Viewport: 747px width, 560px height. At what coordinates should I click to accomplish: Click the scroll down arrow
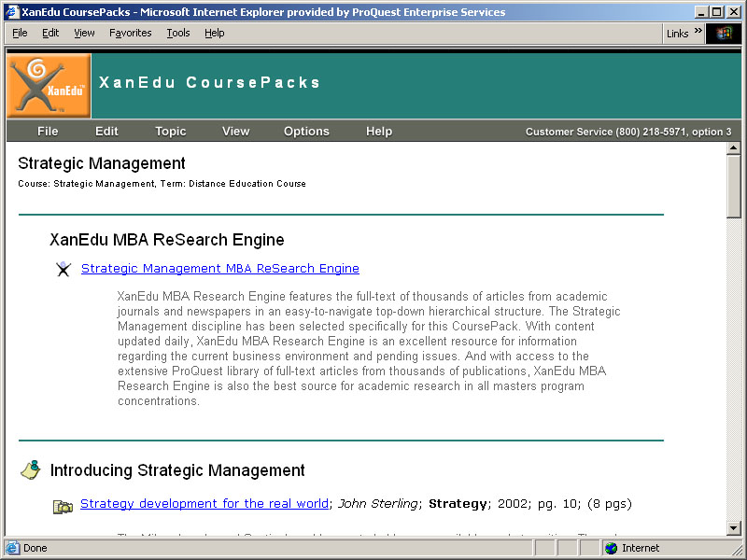(734, 528)
